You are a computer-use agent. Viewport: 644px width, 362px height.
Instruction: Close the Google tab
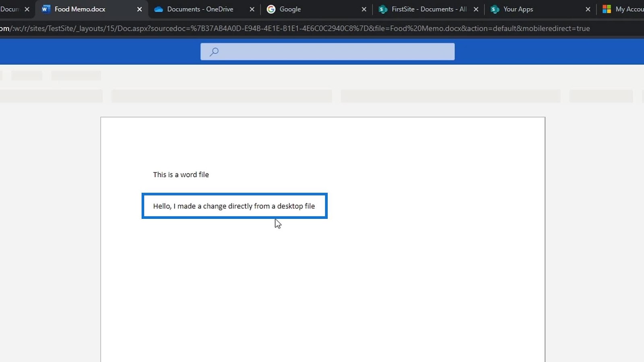364,9
